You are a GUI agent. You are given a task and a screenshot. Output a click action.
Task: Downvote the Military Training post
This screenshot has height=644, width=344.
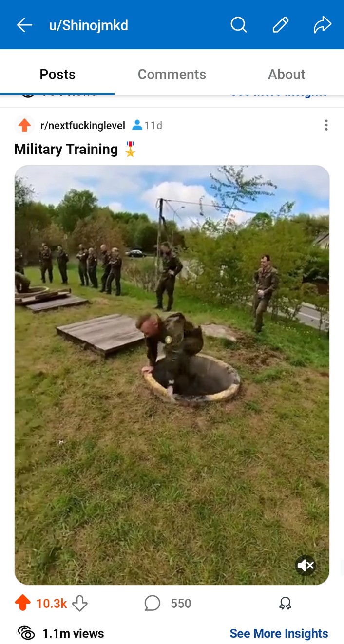80,604
